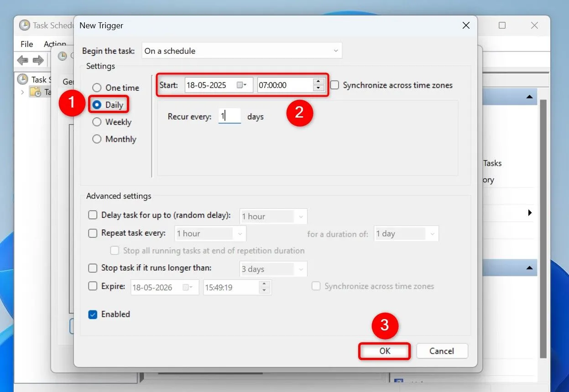Enable Synchronize across time zones
This screenshot has height=392, width=569.
[334, 85]
